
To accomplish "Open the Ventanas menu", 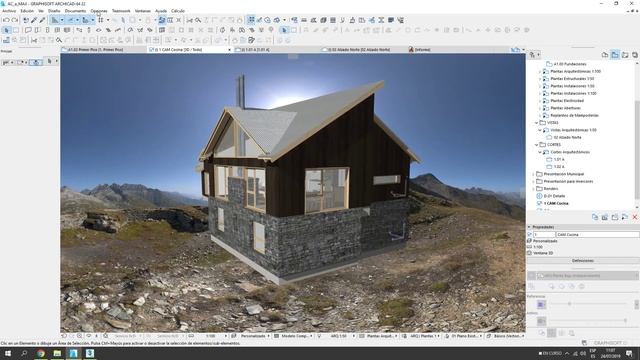I will [x=142, y=11].
